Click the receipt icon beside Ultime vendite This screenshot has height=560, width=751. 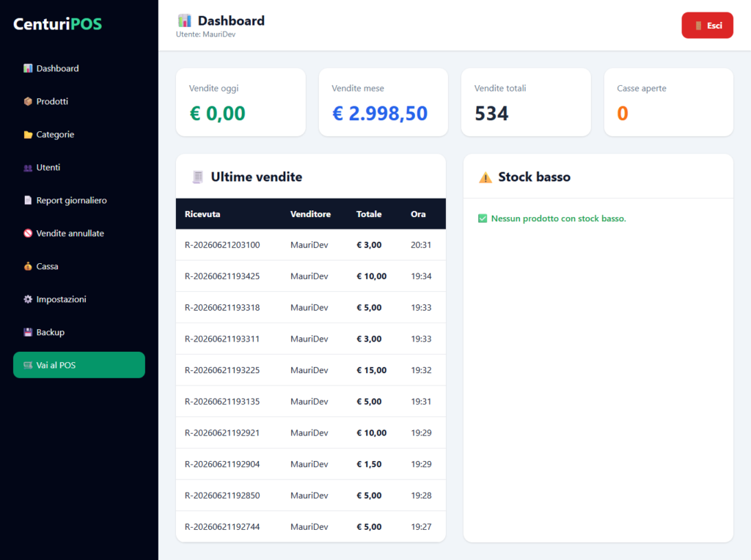(197, 177)
